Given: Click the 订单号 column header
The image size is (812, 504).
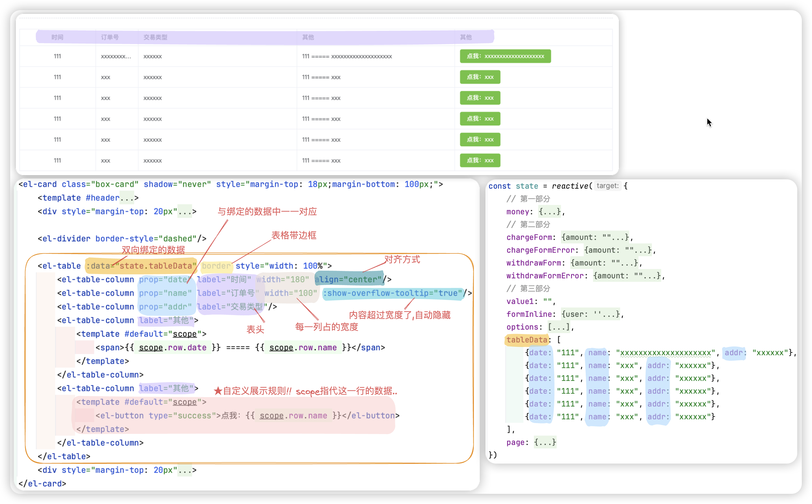Looking at the screenshot, I should pos(110,37).
